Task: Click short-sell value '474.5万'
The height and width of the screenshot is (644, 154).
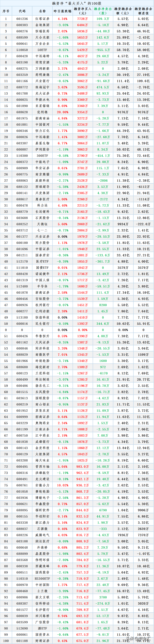Action: [x=103, y=87]
